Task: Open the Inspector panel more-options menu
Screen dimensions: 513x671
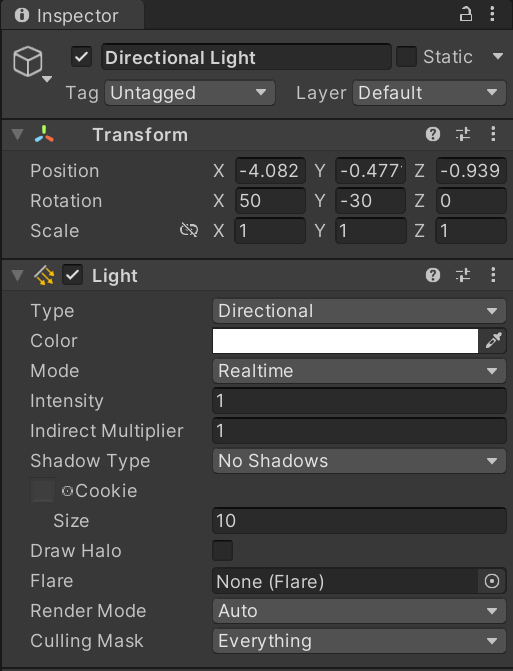Action: click(x=492, y=15)
